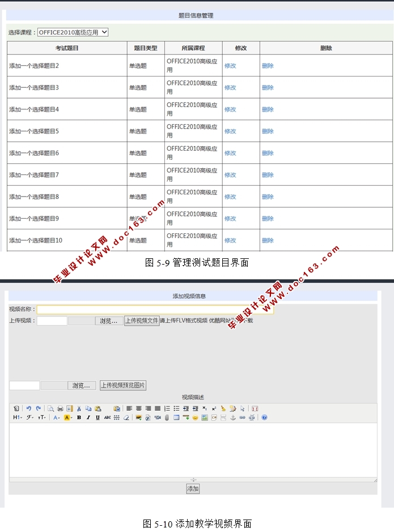Toggle HTML source view in editor
Image resolution: width=394 pixels, height=532 pixels.
[x=16, y=408]
